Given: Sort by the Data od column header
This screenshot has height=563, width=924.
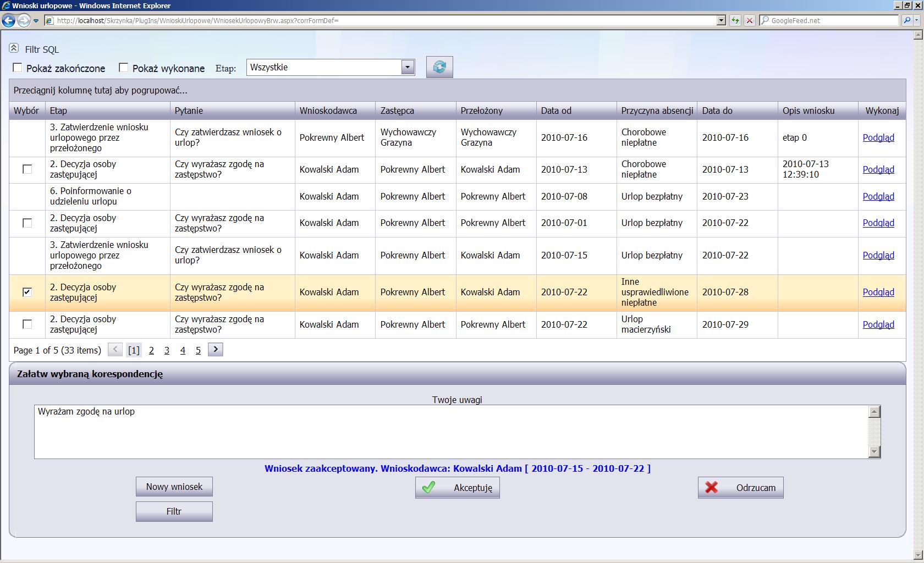Looking at the screenshot, I should point(556,111).
